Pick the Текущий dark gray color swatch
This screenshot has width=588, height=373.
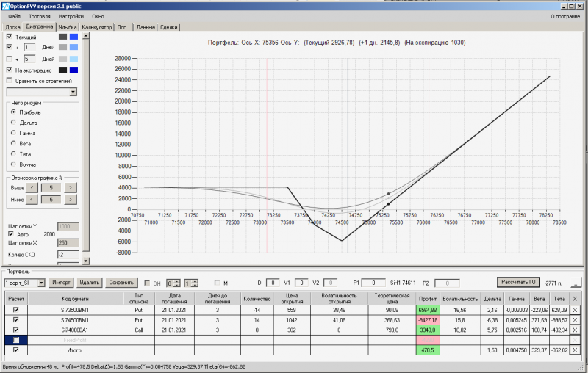click(x=62, y=37)
